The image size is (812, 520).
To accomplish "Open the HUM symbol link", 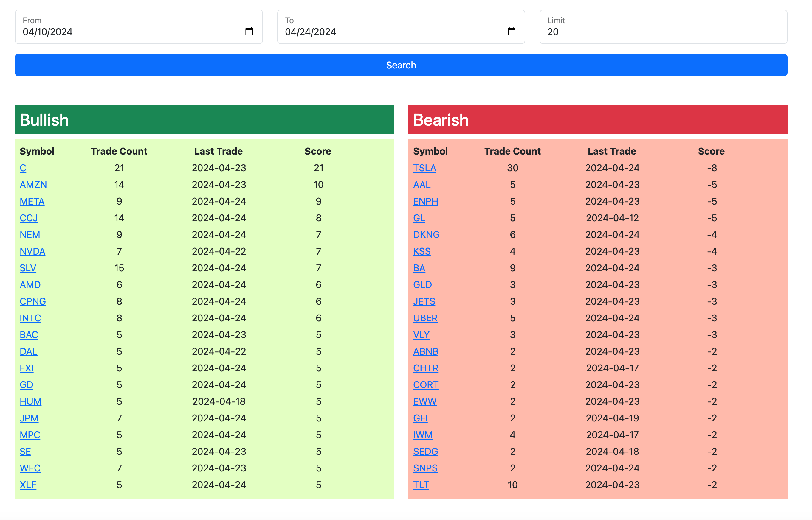I will [x=30, y=401].
